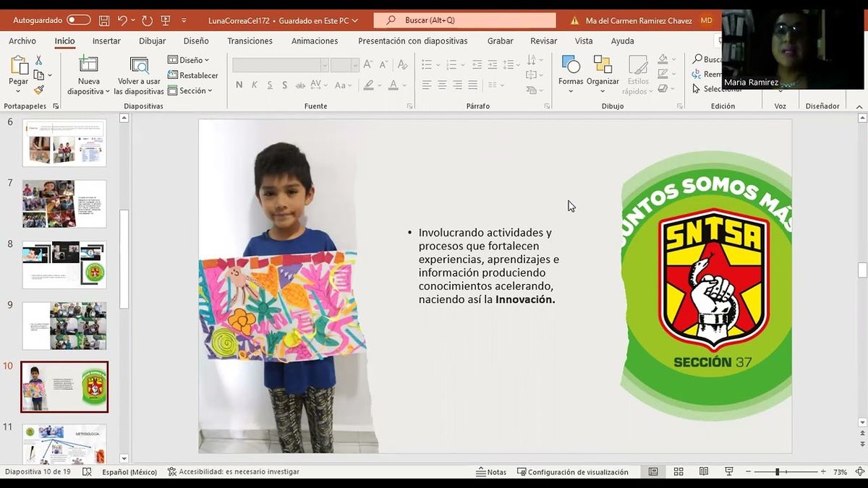Screen dimensions: 868x488
Task: Open Presentación con diapositivas tab
Action: click(x=412, y=41)
